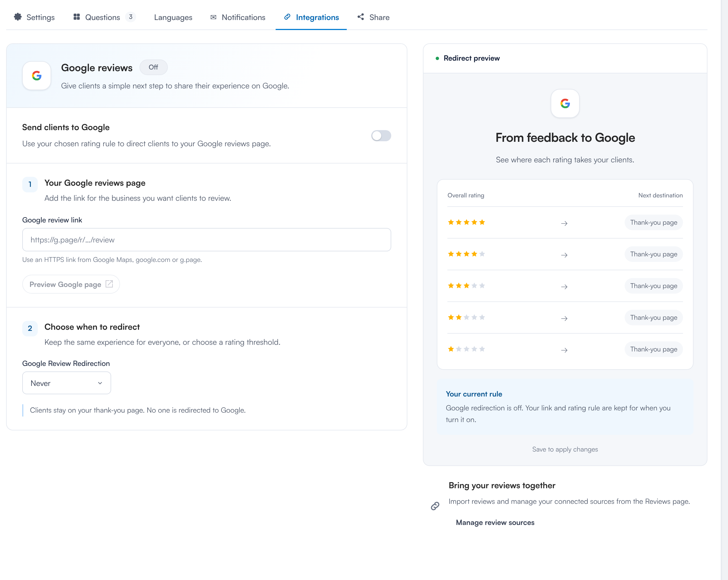Click the five-star rating stars
This screenshot has height=580, width=728.
(466, 222)
